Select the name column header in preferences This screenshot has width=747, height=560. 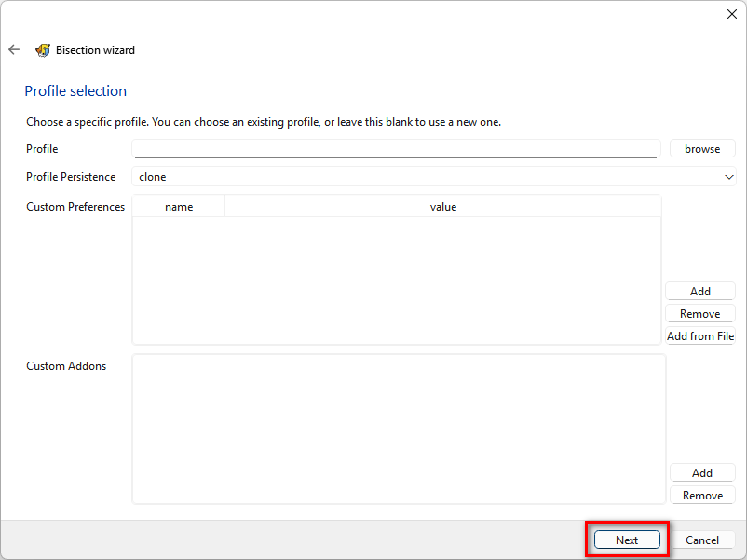[179, 207]
